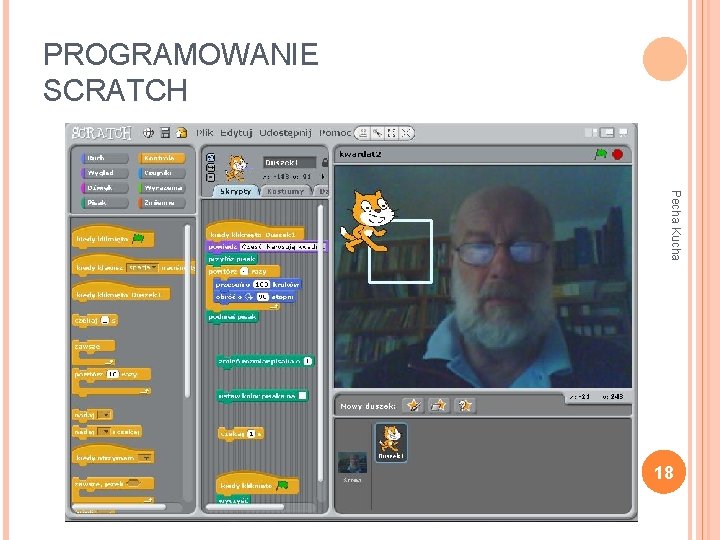This screenshot has width=720, height=540.
Task: Enter presentation mode
Action: [623, 133]
